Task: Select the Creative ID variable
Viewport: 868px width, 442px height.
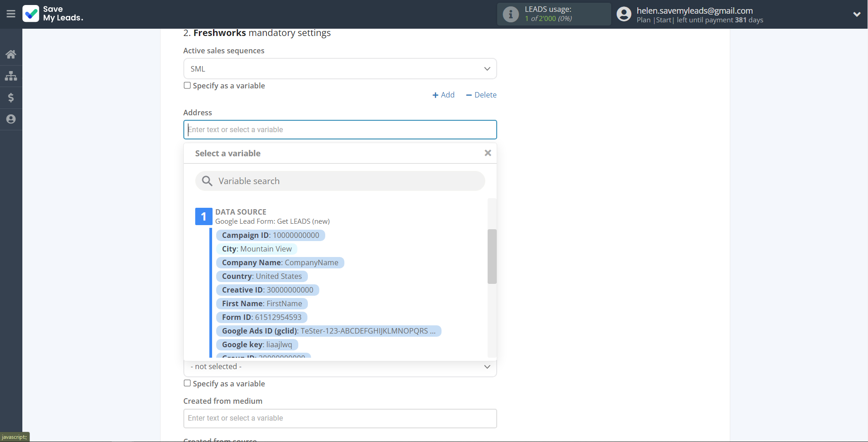Action: point(268,290)
